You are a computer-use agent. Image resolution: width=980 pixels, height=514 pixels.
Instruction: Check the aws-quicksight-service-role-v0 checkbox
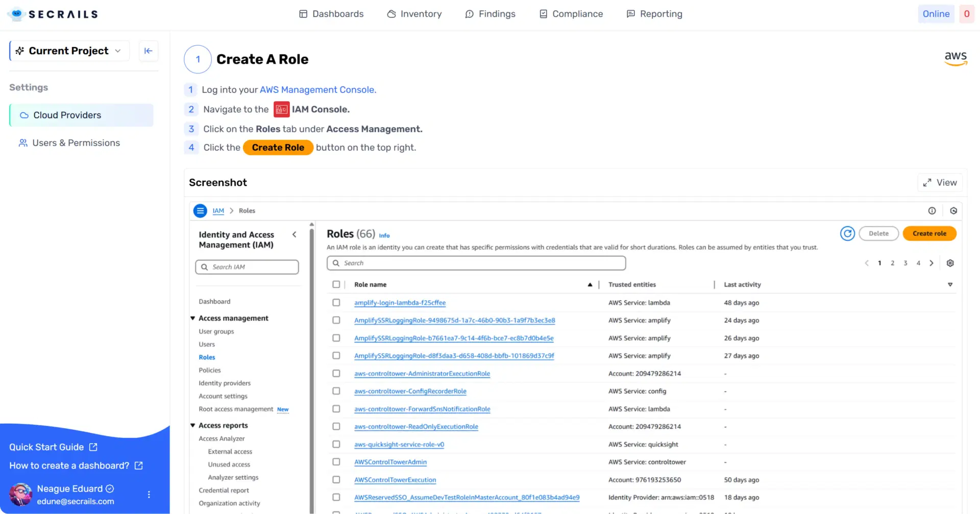click(x=336, y=444)
